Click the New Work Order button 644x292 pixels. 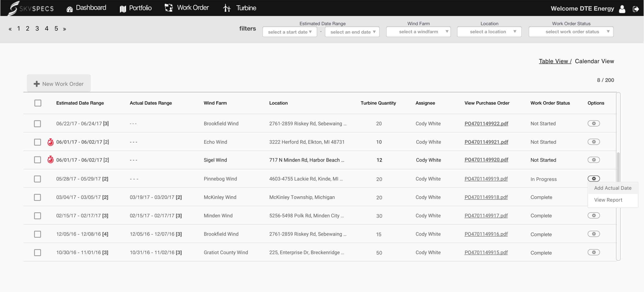tap(59, 84)
